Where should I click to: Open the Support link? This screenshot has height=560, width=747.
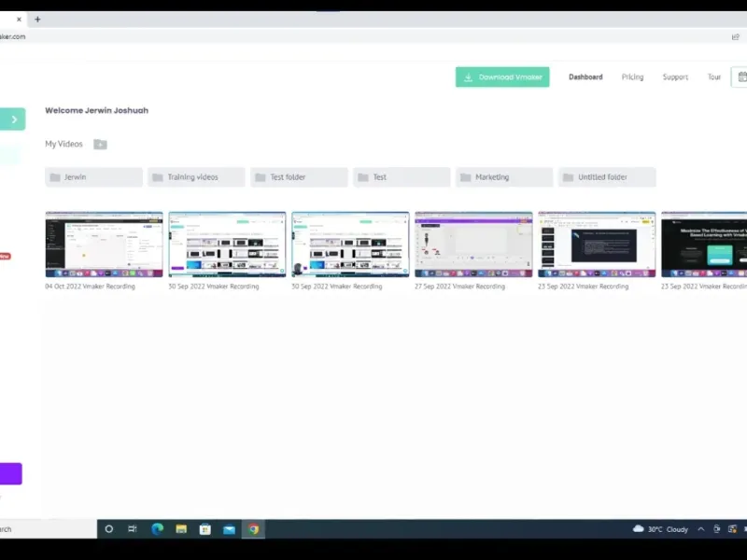point(675,77)
